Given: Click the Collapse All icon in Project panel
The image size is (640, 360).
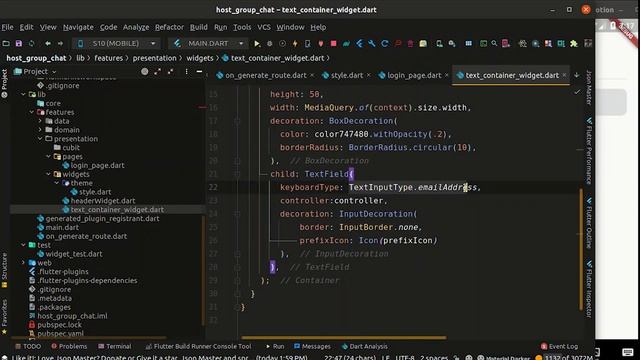Looking at the screenshot, I should pyautogui.click(x=171, y=71).
